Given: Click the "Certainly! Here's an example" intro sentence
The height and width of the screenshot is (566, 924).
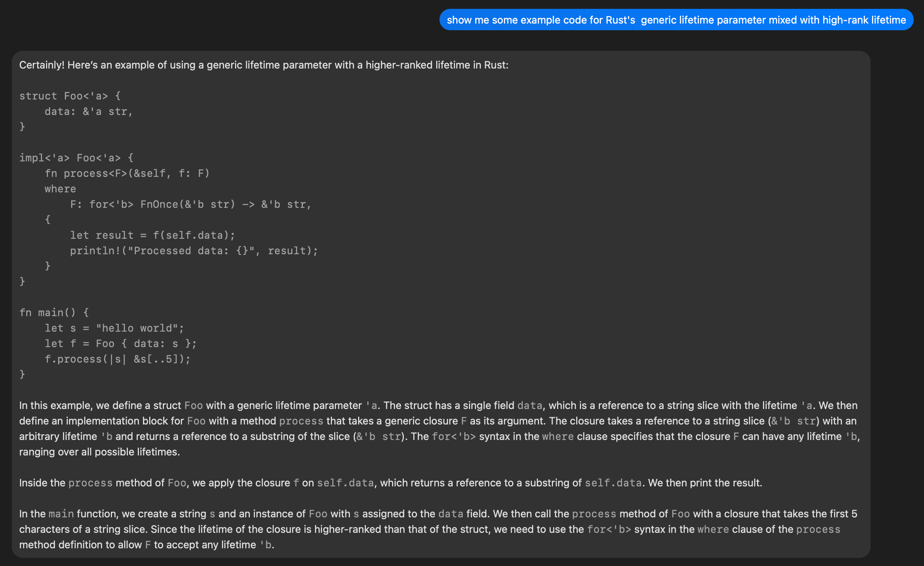Looking at the screenshot, I should coord(263,65).
